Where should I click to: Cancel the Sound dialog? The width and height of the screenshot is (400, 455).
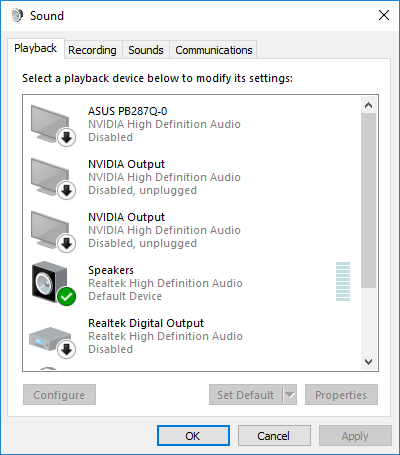pyautogui.click(x=274, y=436)
